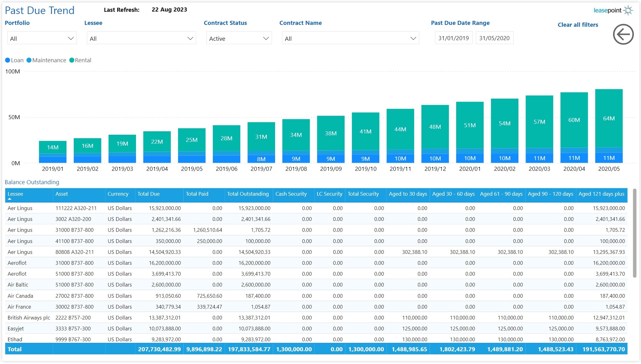
Task: Click the 2020/03 Rental bar labeled 57M
Action: pyautogui.click(x=540, y=122)
